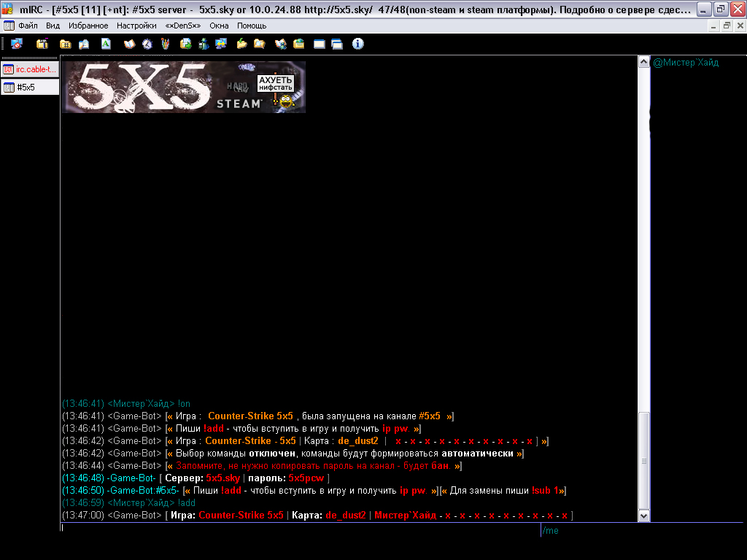This screenshot has height=560, width=747.
Task: Click the clock timer toolbar icon
Action: coord(147,44)
